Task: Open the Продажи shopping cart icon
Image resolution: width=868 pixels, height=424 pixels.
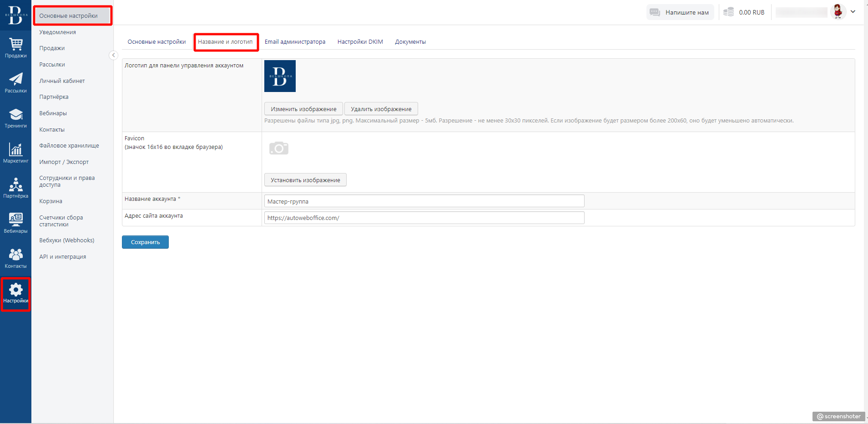Action: point(15,44)
